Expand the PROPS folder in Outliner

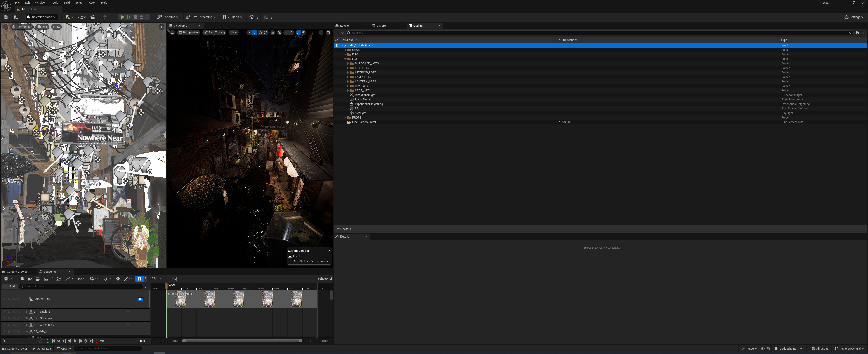[x=345, y=118]
